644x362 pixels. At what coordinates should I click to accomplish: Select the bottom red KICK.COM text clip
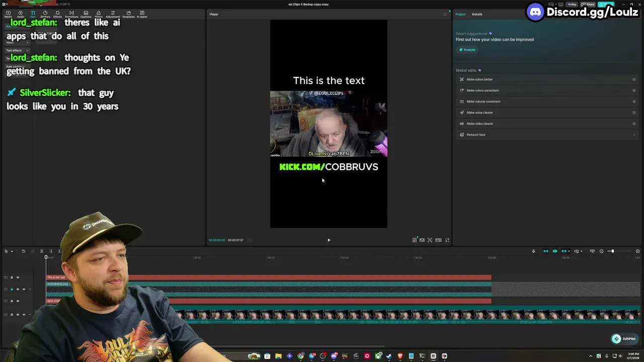269,301
